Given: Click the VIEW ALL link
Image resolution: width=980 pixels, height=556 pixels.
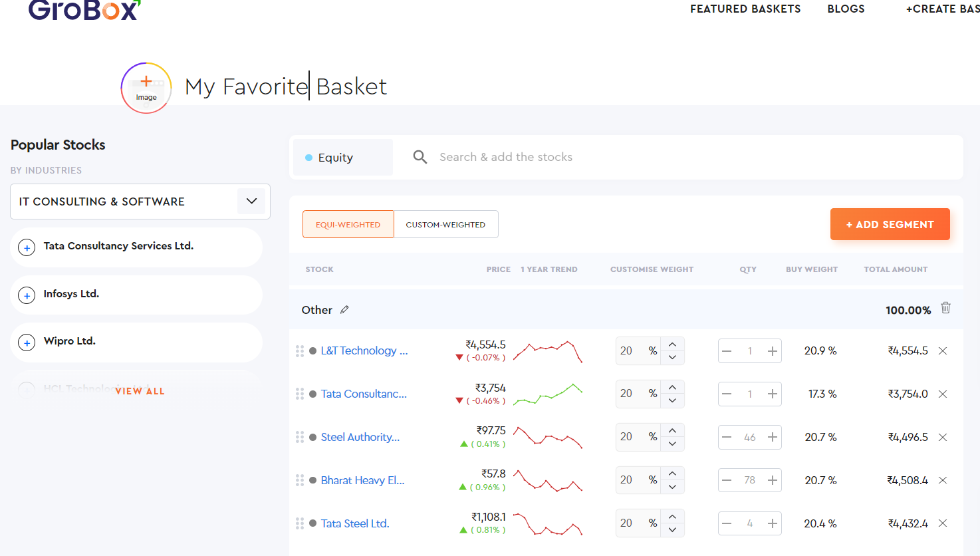Looking at the screenshot, I should click(x=140, y=391).
